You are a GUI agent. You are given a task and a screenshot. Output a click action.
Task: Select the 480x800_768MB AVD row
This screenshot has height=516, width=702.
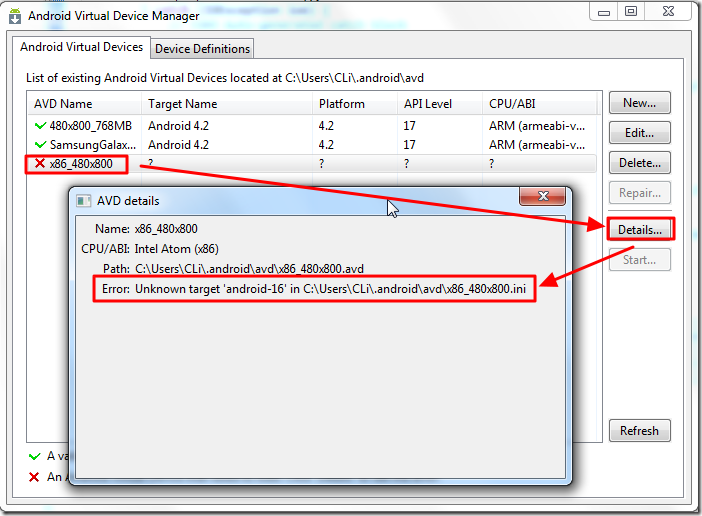coord(312,126)
